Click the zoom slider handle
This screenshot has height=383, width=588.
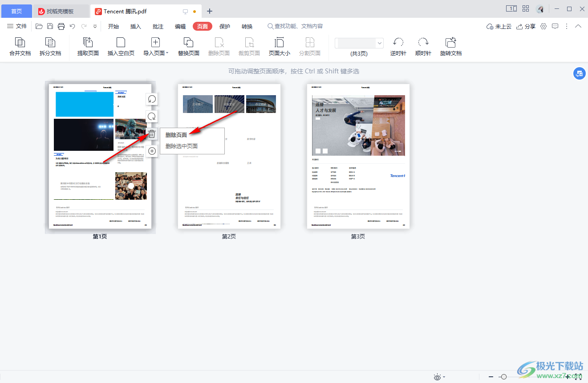pyautogui.click(x=503, y=377)
